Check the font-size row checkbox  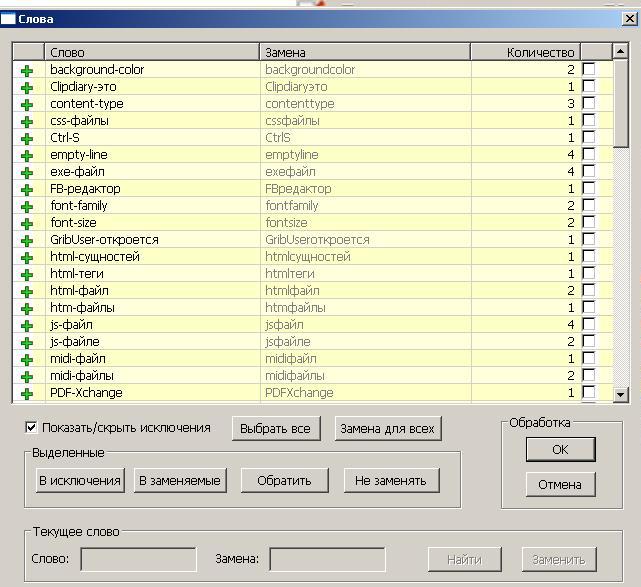tap(589, 222)
